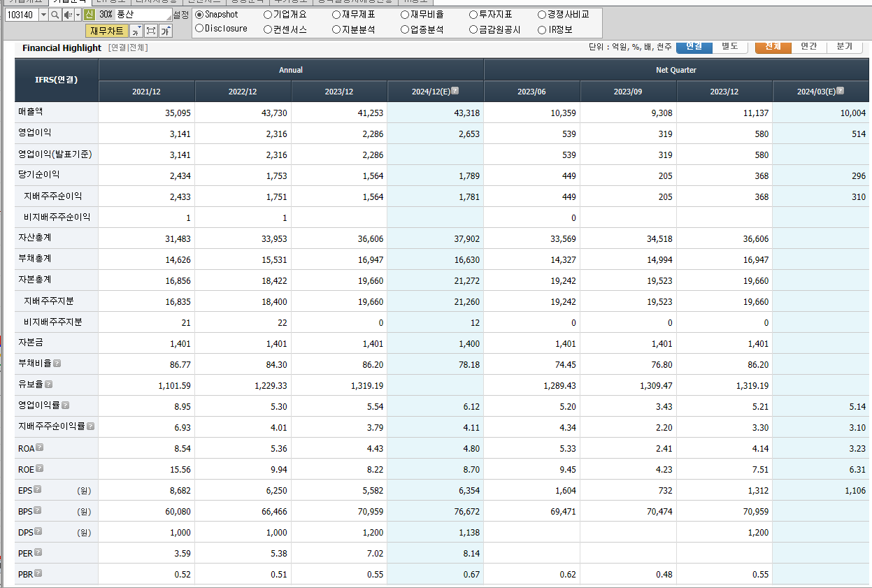Select the 금감원공시 radio option
Viewport: 872px width, 588px height.
473,29
